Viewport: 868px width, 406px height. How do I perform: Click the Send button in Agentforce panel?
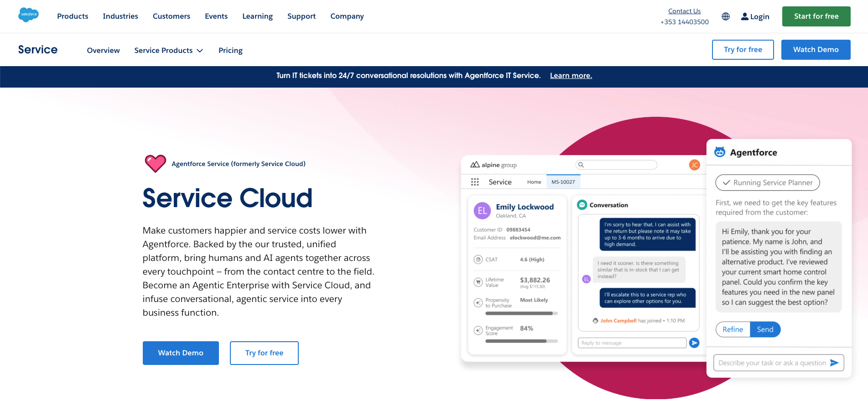765,329
